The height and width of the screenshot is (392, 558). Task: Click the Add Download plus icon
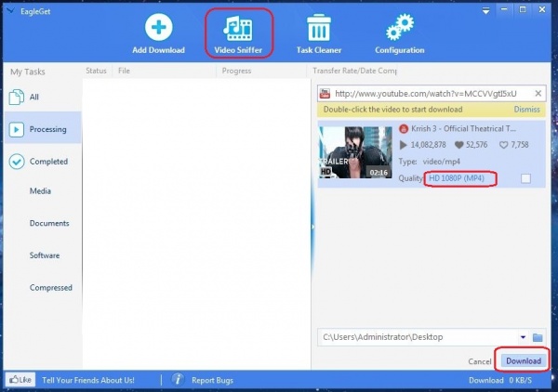tap(159, 27)
